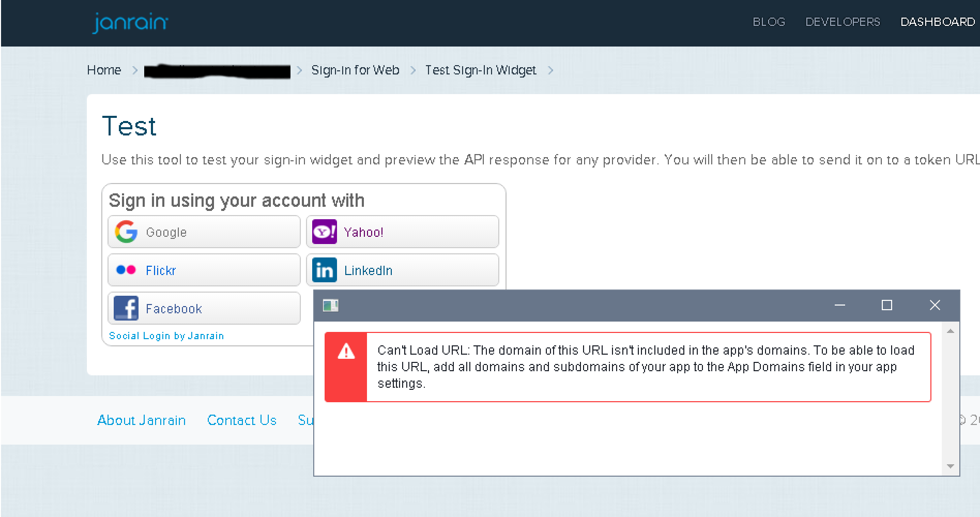Open the Blog menu item
This screenshot has width=980, height=517.
769,22
